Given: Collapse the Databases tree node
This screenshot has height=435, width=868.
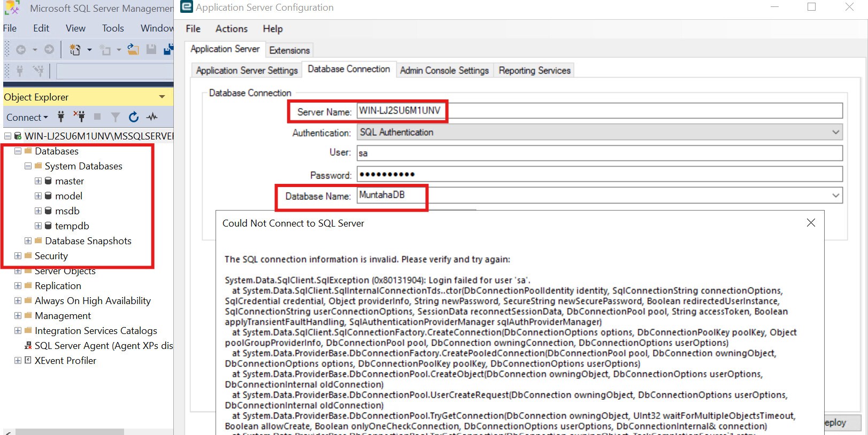Looking at the screenshot, I should [18, 151].
